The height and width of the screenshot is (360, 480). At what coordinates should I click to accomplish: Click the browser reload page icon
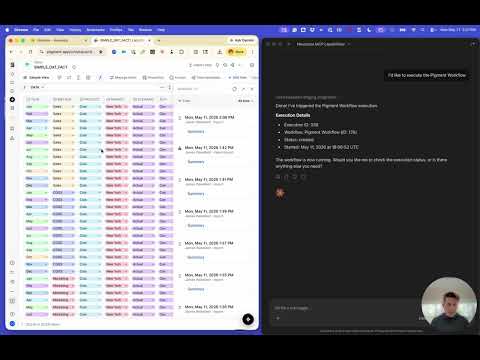pyautogui.click(x=30, y=52)
